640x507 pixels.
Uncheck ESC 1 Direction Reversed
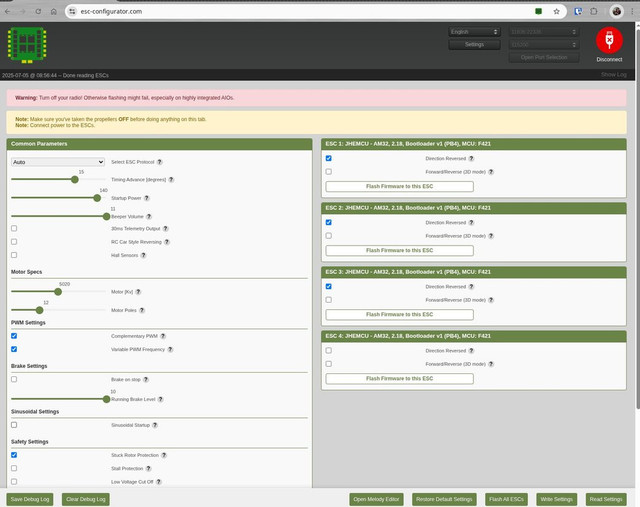pyautogui.click(x=329, y=158)
